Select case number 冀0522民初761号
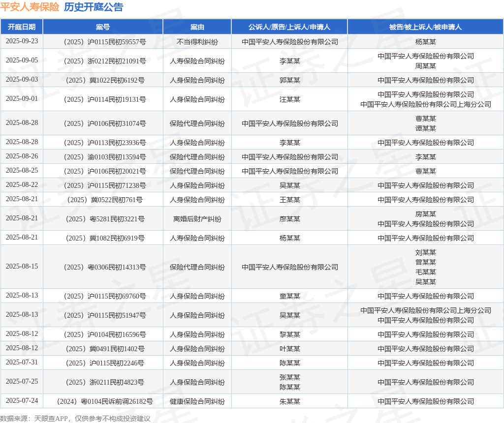Image resolution: width=504 pixels, height=423 pixels. pyautogui.click(x=105, y=200)
